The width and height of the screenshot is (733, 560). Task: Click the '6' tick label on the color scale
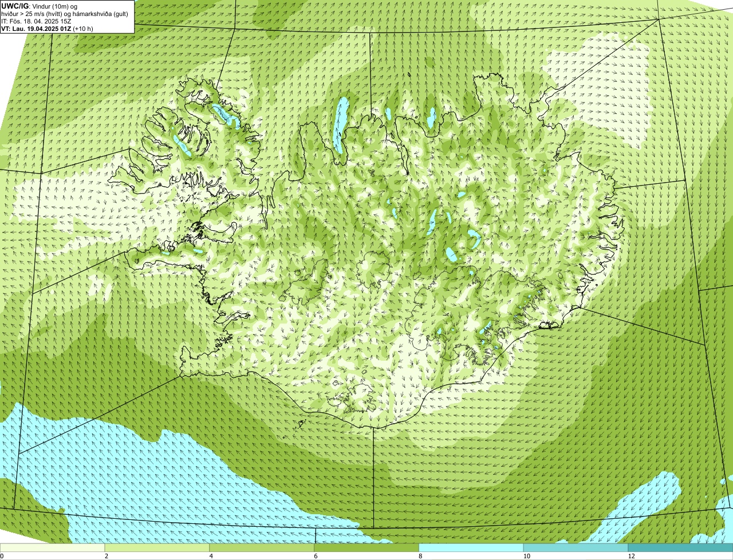tap(316, 556)
